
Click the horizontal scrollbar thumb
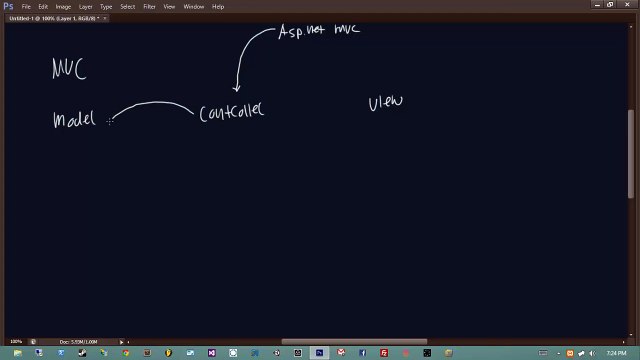coord(354,342)
